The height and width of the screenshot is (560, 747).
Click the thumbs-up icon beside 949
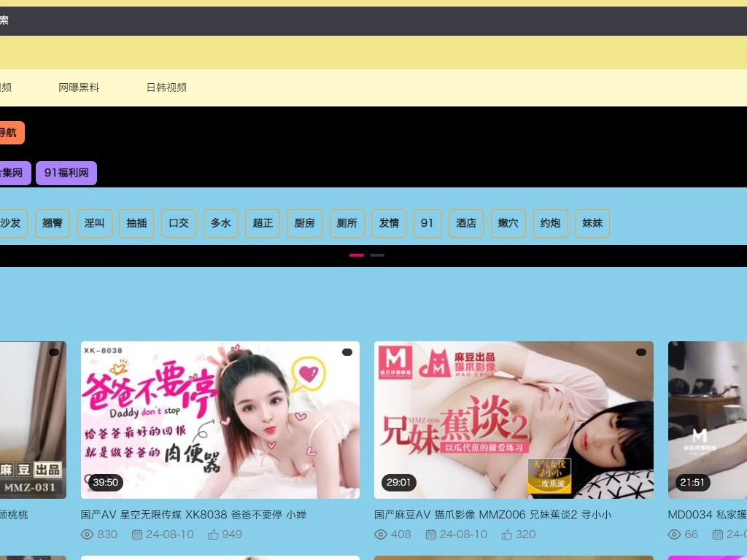[213, 534]
